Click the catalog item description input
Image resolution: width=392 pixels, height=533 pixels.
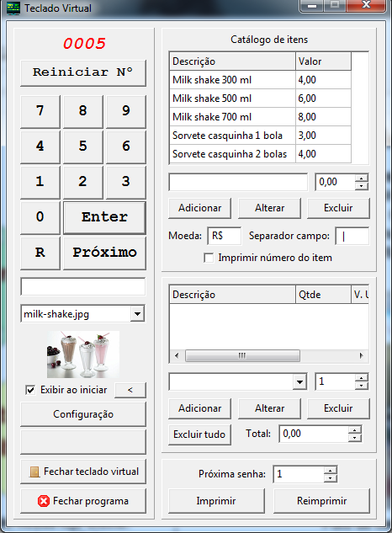(x=238, y=182)
